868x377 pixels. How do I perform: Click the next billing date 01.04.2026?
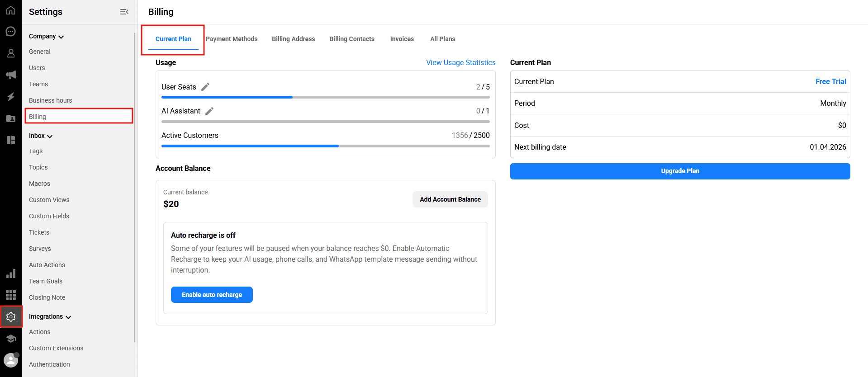coord(828,147)
